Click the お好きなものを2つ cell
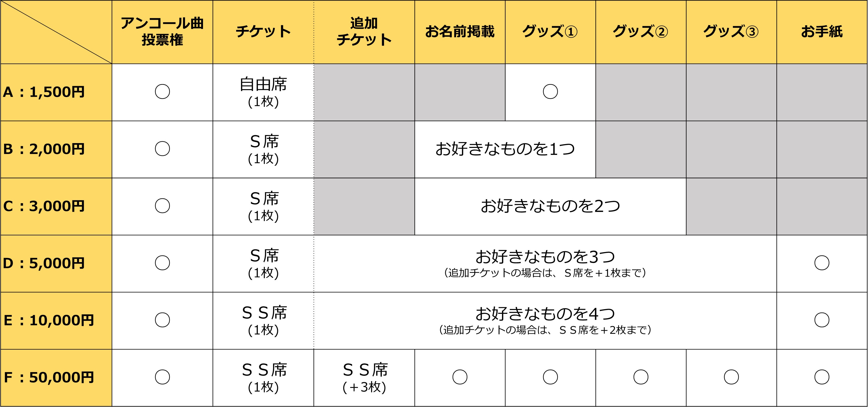 click(x=550, y=206)
